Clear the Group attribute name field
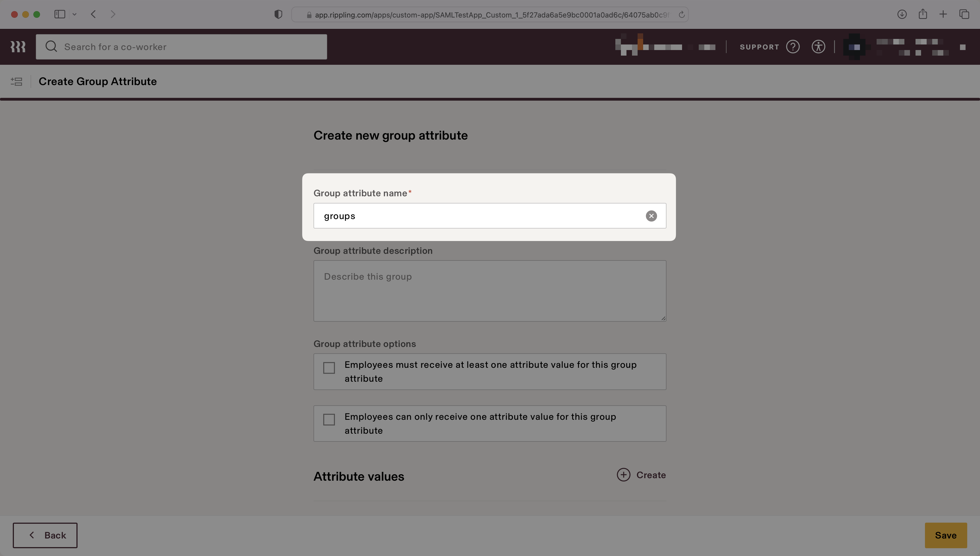This screenshot has width=980, height=556. pos(651,216)
